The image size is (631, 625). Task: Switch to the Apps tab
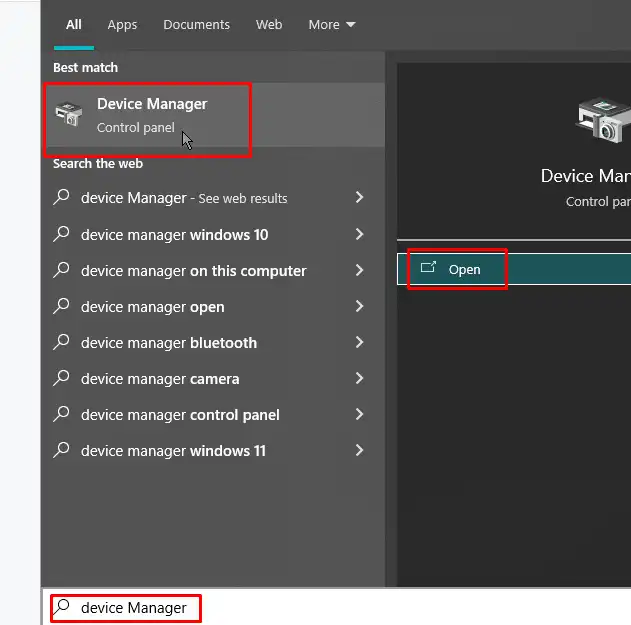point(122,25)
